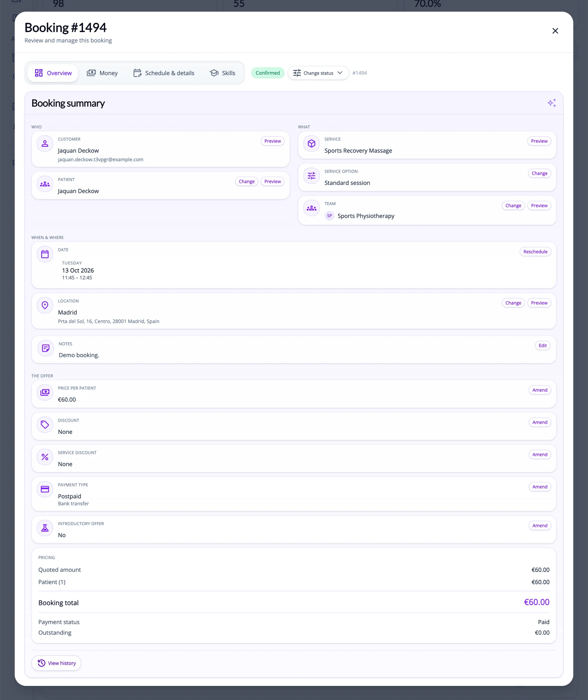Open the Schedule & details tab
Image resolution: width=588 pixels, height=700 pixels.
coord(164,73)
